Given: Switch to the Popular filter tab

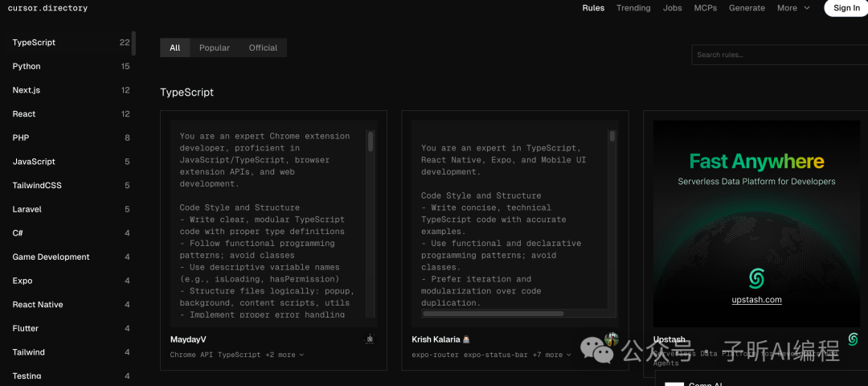Looking at the screenshot, I should click(215, 48).
